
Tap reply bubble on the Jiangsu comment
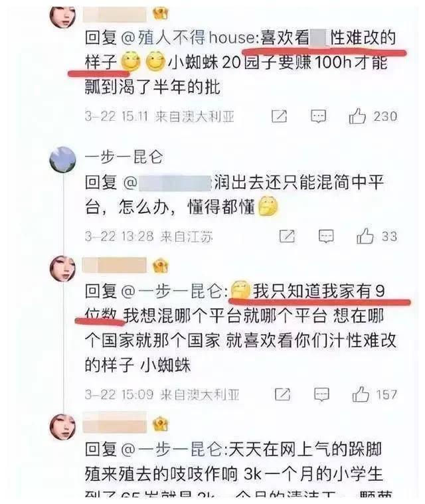pos(326,236)
